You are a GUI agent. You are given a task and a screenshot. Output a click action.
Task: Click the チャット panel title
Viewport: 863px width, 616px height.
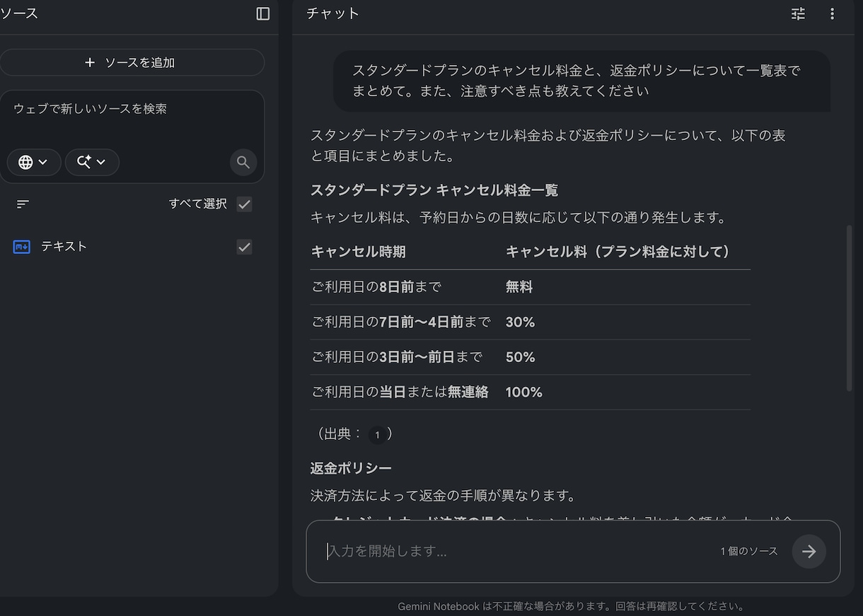(333, 13)
